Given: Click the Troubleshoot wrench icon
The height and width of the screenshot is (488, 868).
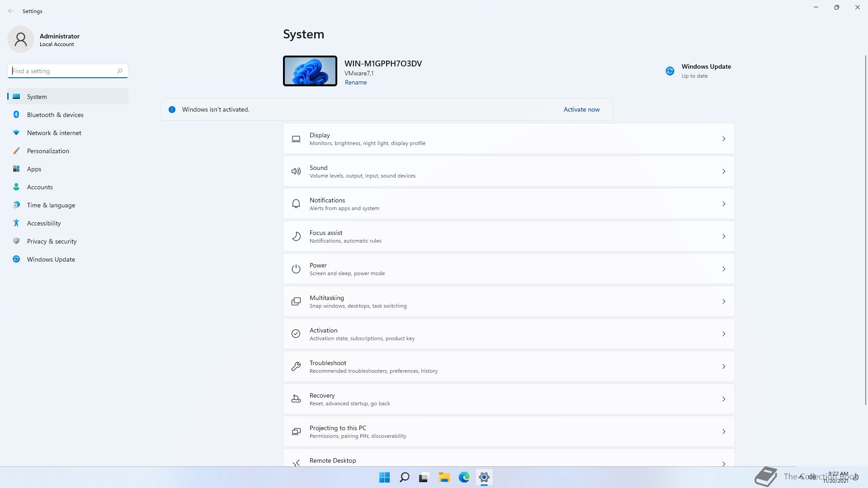Looking at the screenshot, I should click(296, 366).
